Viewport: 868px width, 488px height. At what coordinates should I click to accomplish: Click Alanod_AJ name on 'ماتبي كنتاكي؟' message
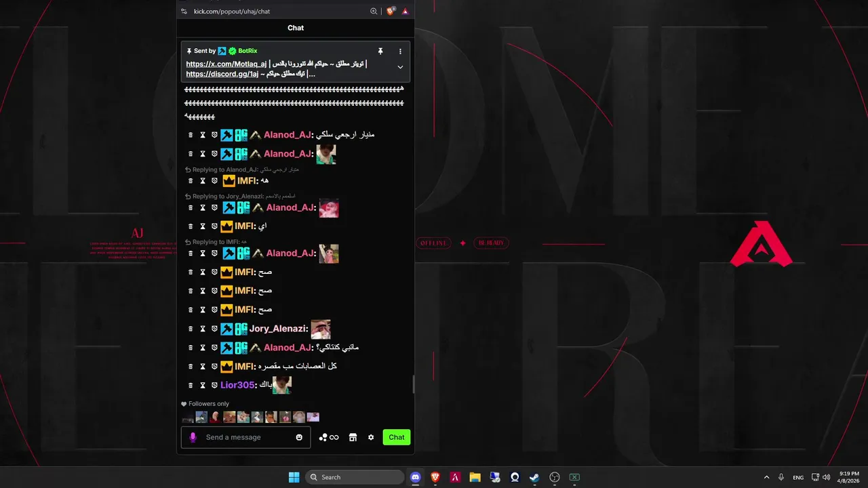coord(288,348)
